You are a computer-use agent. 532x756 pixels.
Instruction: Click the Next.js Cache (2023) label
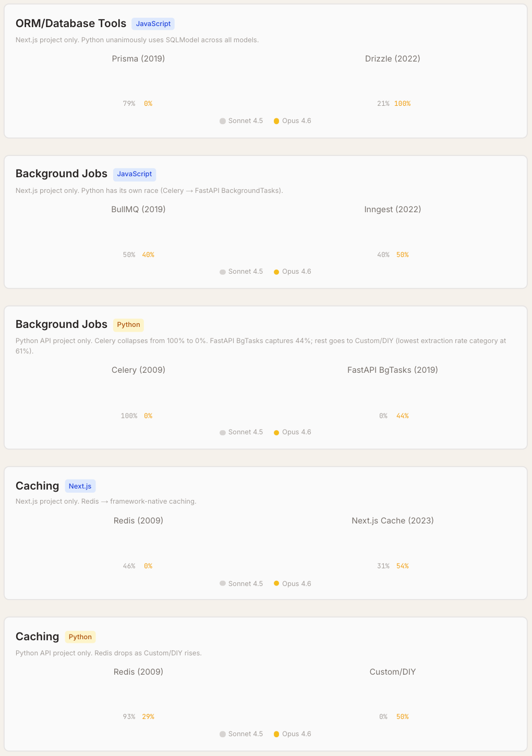(x=393, y=521)
